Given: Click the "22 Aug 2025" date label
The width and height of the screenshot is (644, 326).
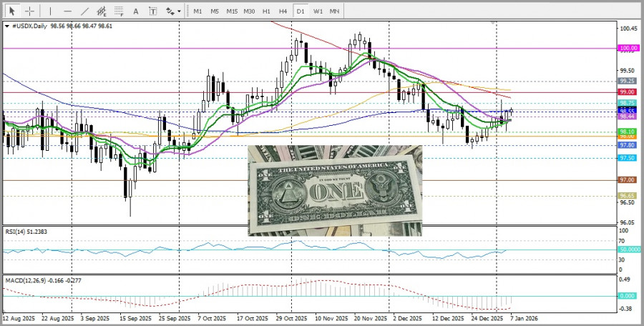Looking at the screenshot, I should click(59, 319).
